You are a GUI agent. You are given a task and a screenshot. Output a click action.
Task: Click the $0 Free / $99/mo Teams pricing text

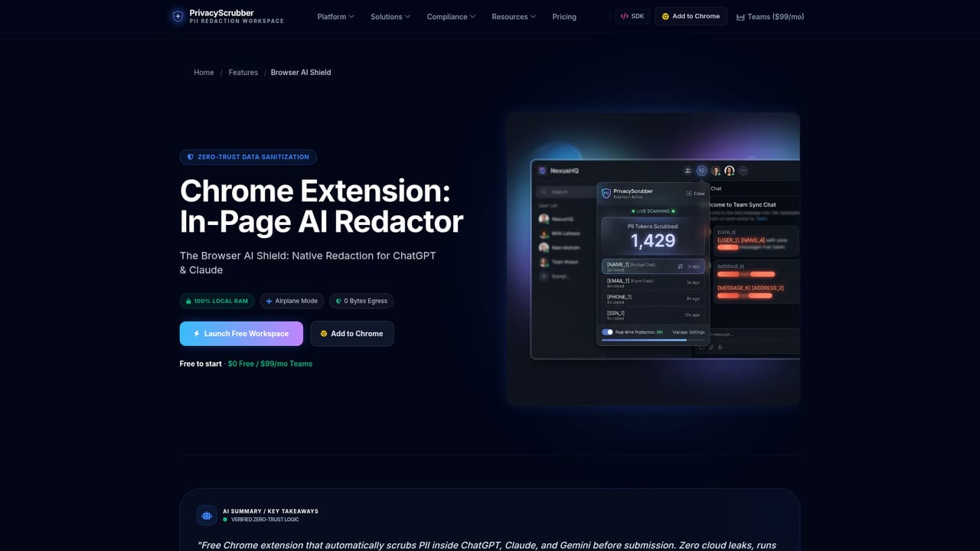[x=270, y=364]
